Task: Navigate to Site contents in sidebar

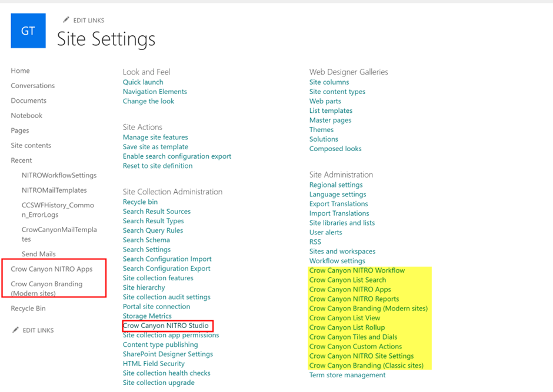Action: (31, 145)
